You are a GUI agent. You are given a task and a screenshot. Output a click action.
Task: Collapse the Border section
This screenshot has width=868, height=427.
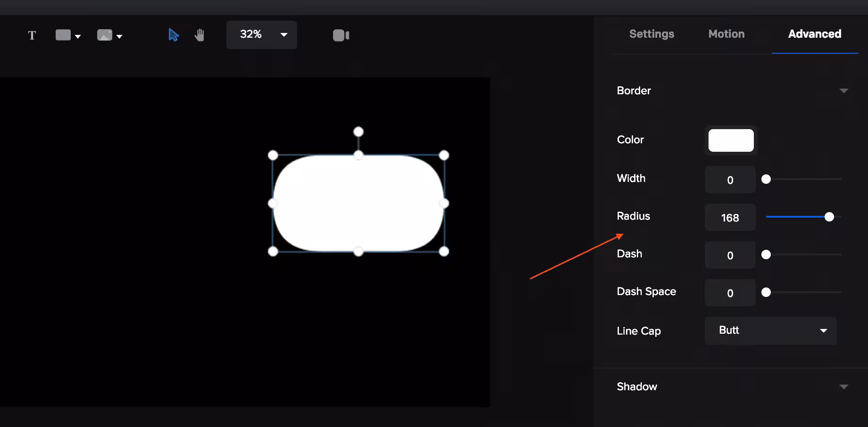(x=843, y=90)
